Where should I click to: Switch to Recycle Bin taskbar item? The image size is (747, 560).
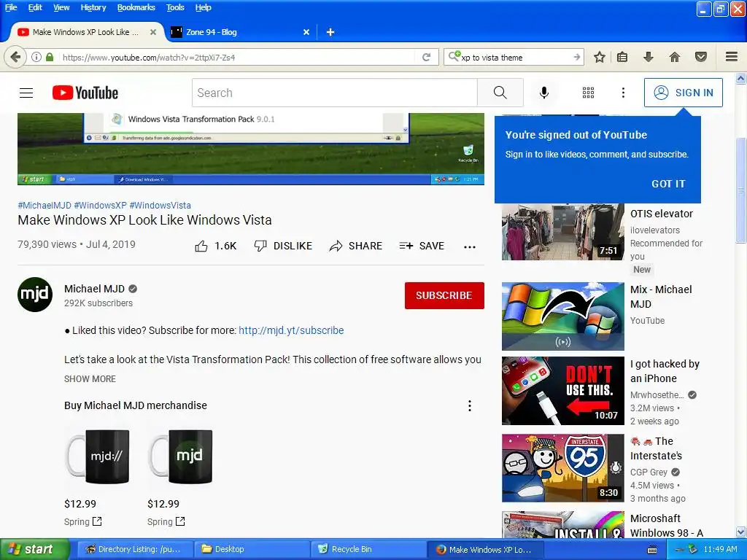(x=368, y=550)
